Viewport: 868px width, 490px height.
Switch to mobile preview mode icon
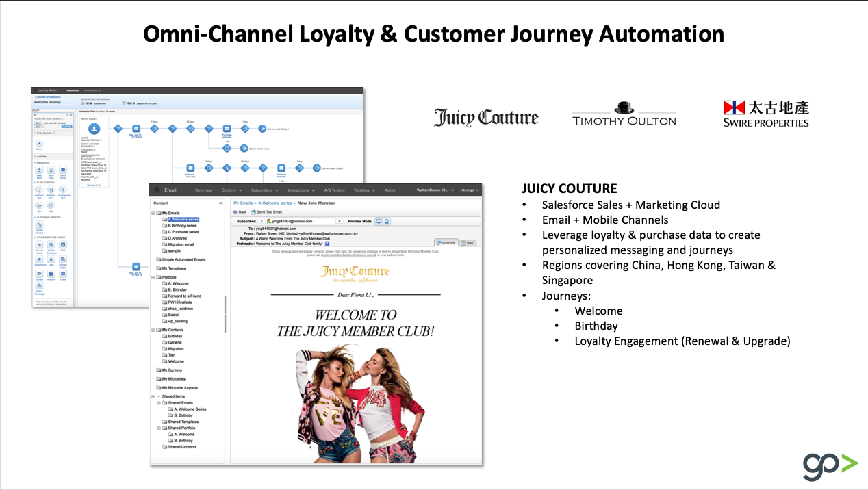pos(387,221)
